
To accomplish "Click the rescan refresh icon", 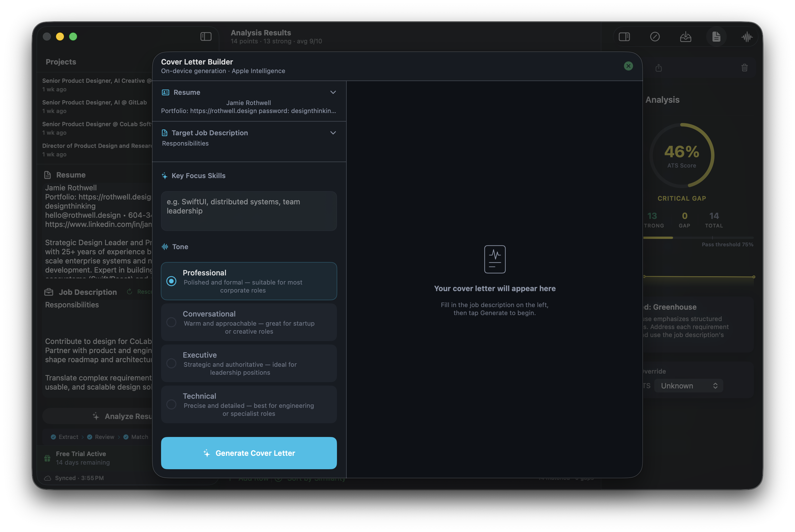I will tap(129, 292).
